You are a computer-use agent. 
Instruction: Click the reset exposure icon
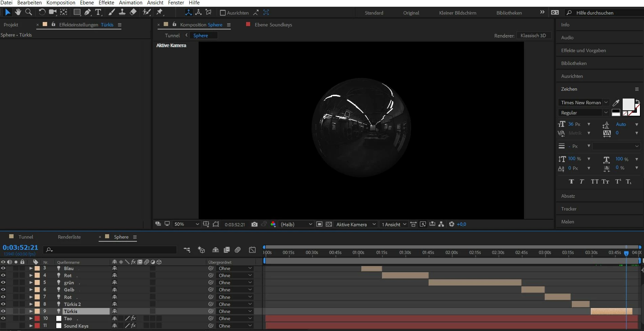pyautogui.click(x=451, y=224)
